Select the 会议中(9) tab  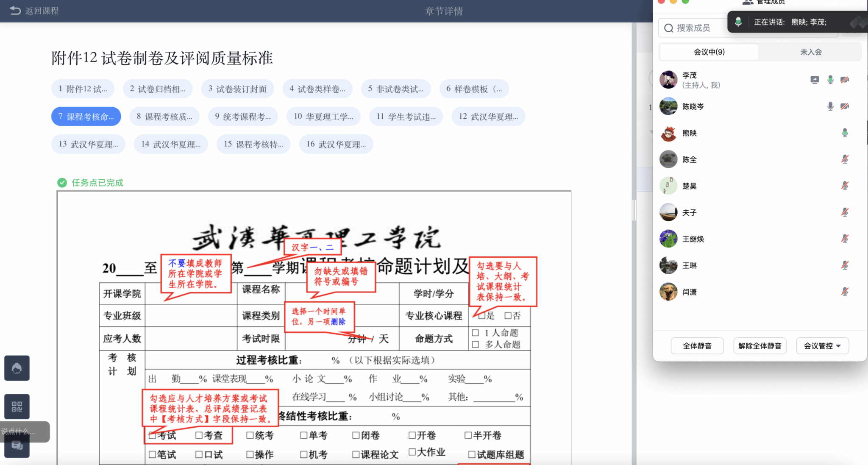coord(709,52)
